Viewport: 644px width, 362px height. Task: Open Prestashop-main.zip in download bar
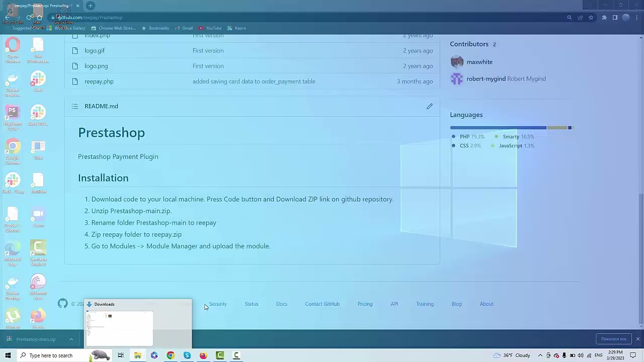point(36,339)
